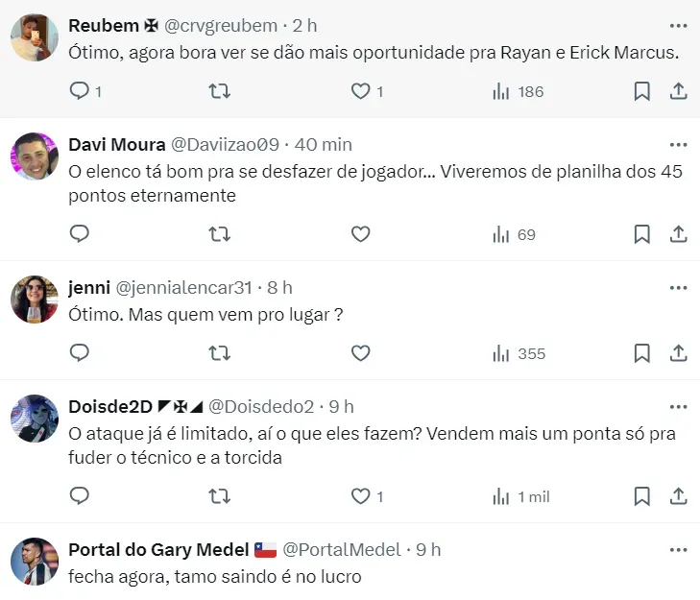The width and height of the screenshot is (700, 600).
Task: Share Doisde2D's tweet
Action: coord(678,496)
